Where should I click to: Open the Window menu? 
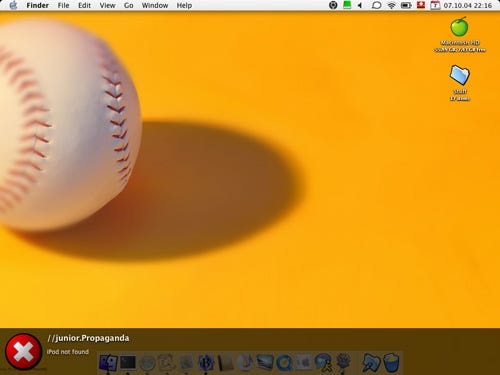pos(155,5)
